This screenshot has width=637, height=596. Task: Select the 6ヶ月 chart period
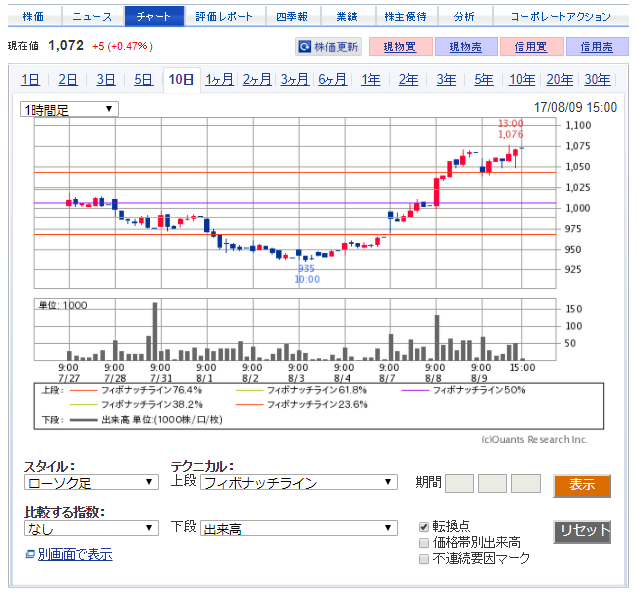point(333,79)
